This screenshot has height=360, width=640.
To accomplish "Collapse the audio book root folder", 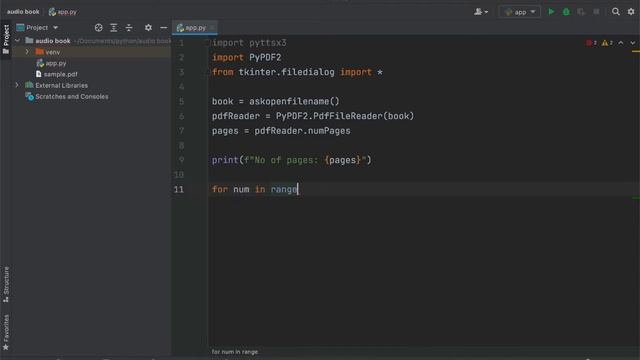I will (x=17, y=40).
